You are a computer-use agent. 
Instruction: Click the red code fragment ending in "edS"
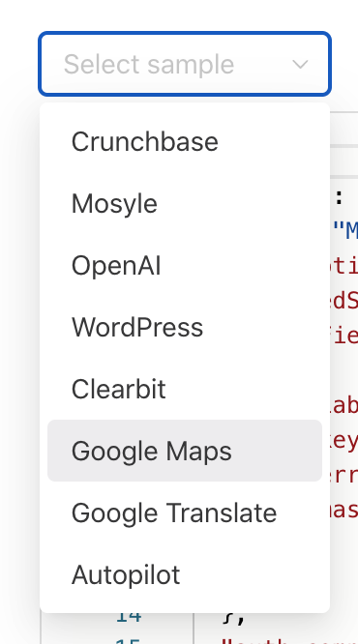tap(344, 301)
